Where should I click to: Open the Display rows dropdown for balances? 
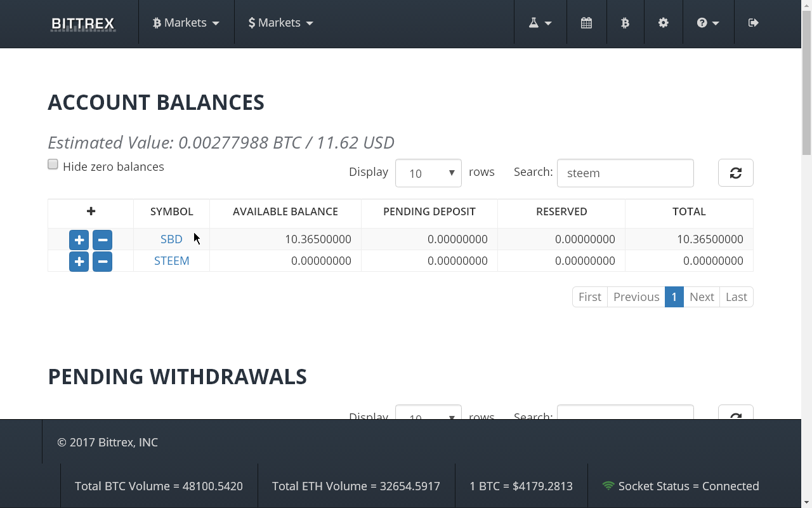tap(428, 173)
